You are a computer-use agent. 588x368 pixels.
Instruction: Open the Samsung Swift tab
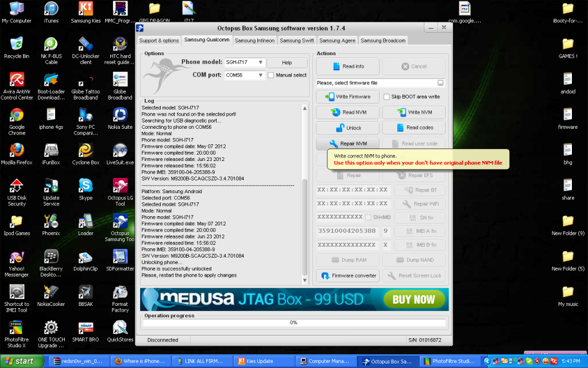pos(297,41)
